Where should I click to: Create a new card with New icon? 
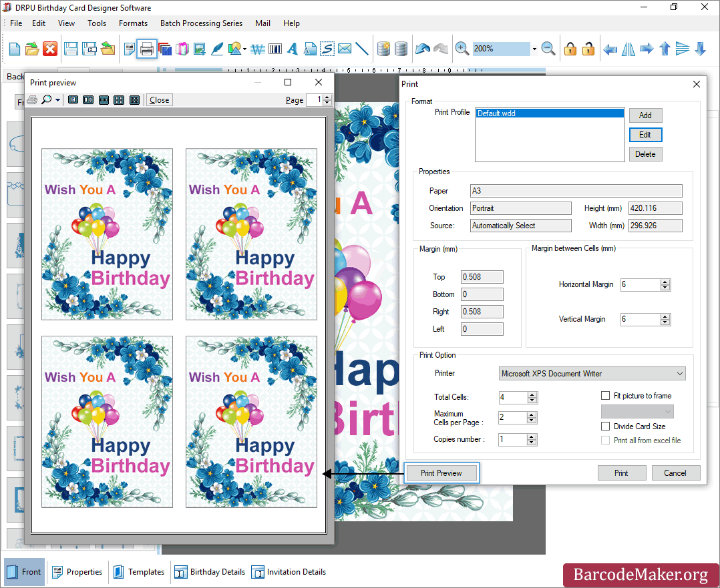pyautogui.click(x=14, y=49)
